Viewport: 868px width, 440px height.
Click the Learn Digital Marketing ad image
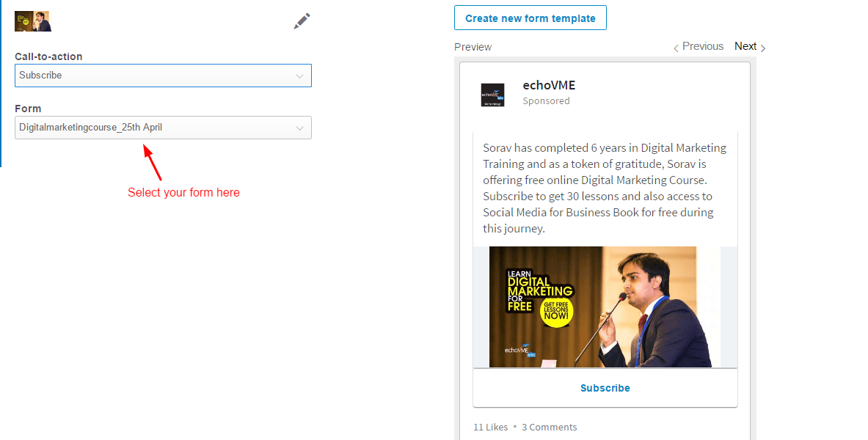pos(605,307)
